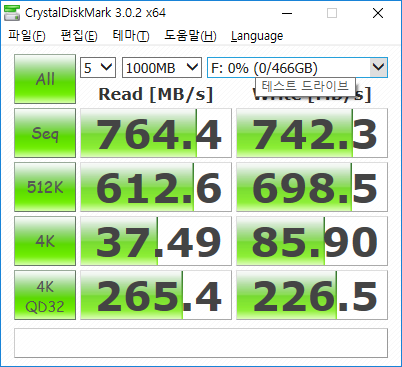Click the Seq read result 764.4
The image size is (402, 367).
click(x=156, y=133)
